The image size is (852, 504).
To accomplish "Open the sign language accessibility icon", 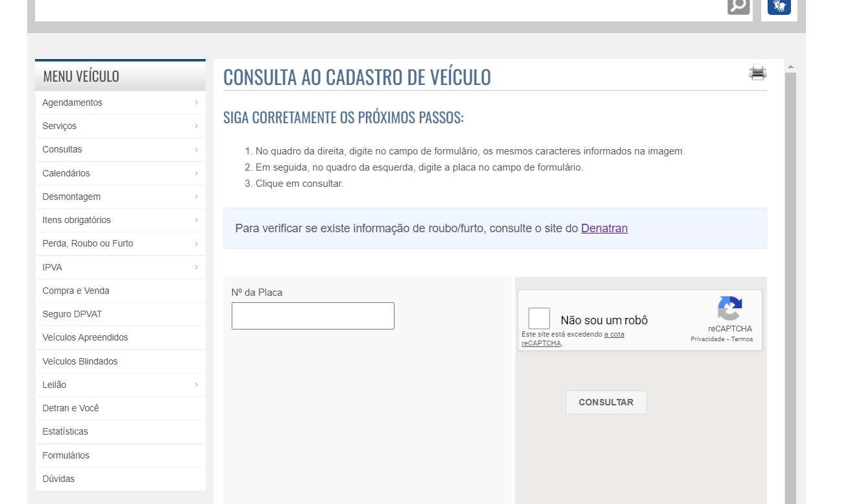I will pos(779,6).
